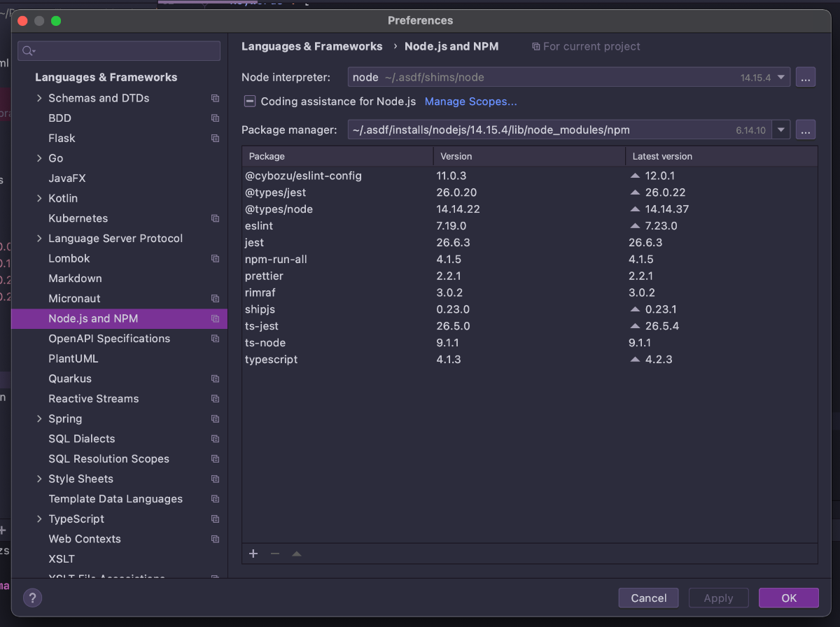Expand the Kotlin settings node
The width and height of the screenshot is (840, 627).
[x=39, y=198]
